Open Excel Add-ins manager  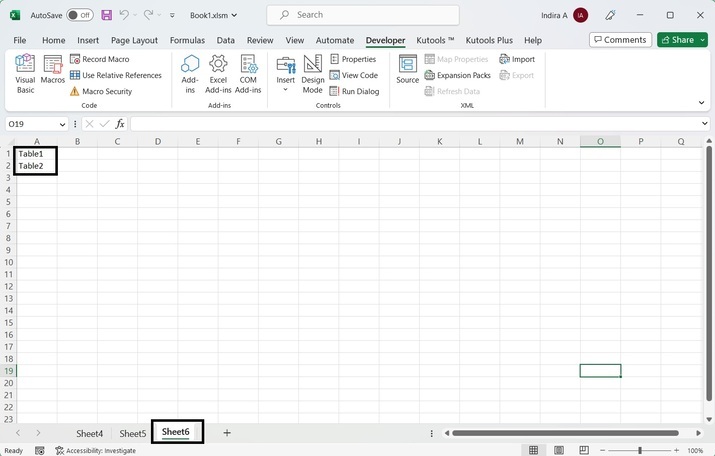click(218, 74)
